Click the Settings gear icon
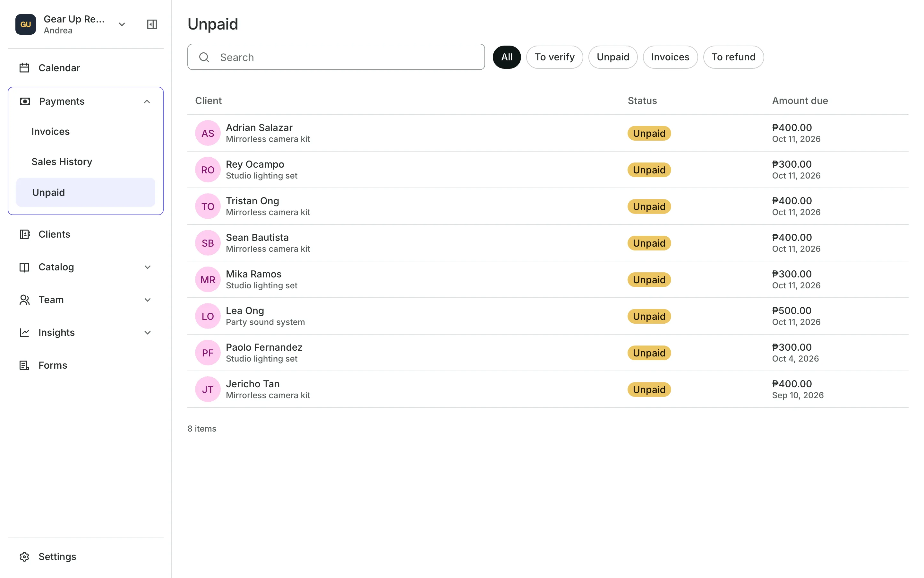 (24, 556)
